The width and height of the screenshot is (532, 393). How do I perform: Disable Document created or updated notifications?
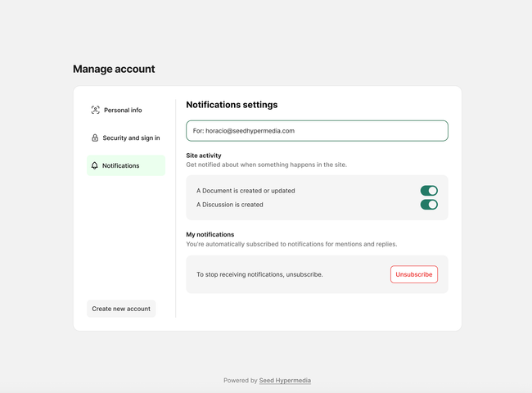tap(429, 191)
